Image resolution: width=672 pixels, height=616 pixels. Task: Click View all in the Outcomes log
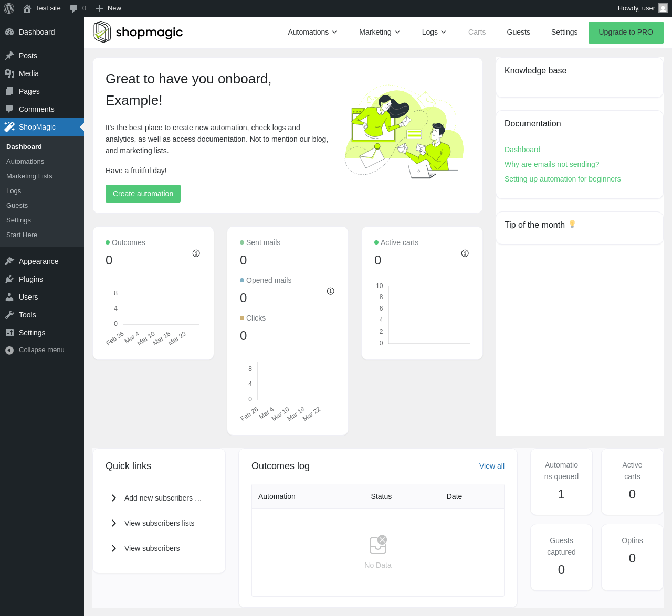492,466
